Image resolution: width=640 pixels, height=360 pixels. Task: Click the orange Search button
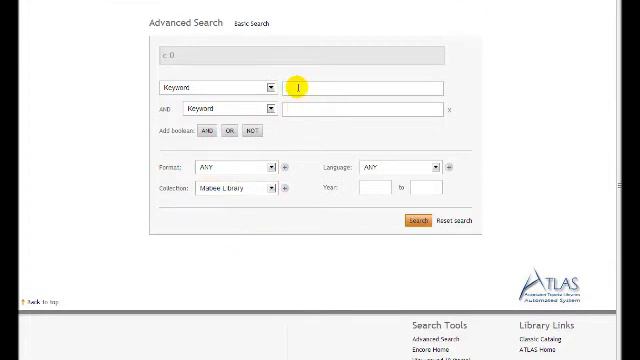tap(418, 220)
